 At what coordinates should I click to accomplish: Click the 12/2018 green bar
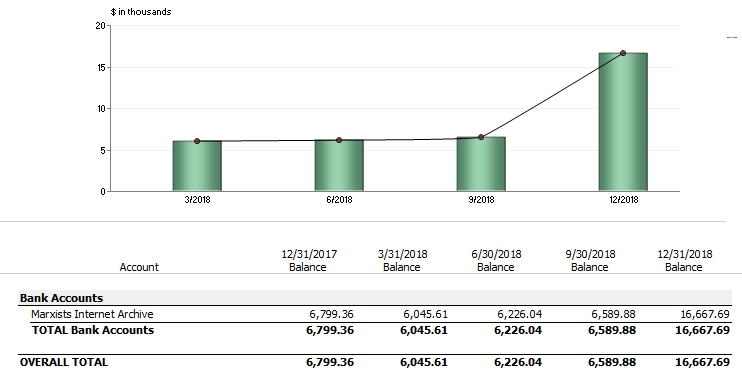(x=623, y=122)
